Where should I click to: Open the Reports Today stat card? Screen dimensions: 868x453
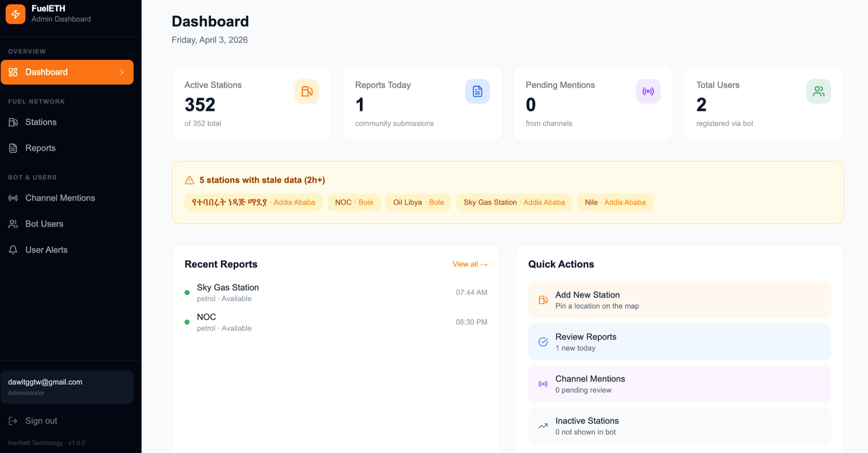(422, 104)
